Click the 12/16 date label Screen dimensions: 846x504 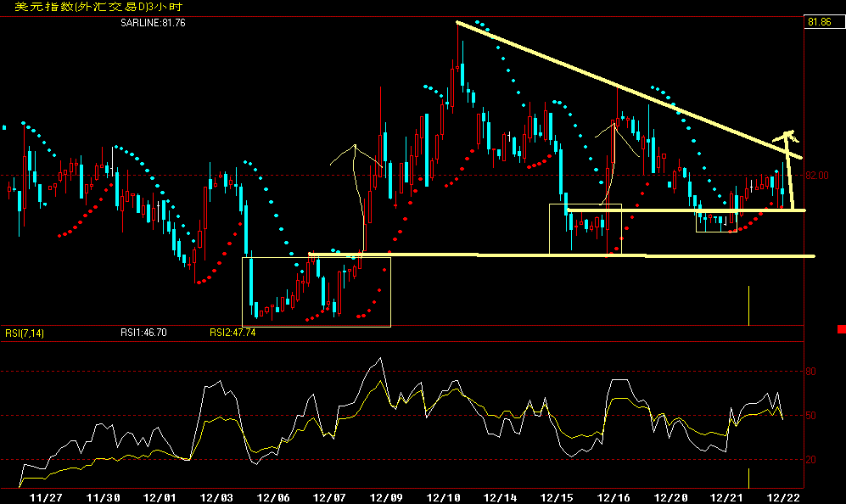coord(613,497)
